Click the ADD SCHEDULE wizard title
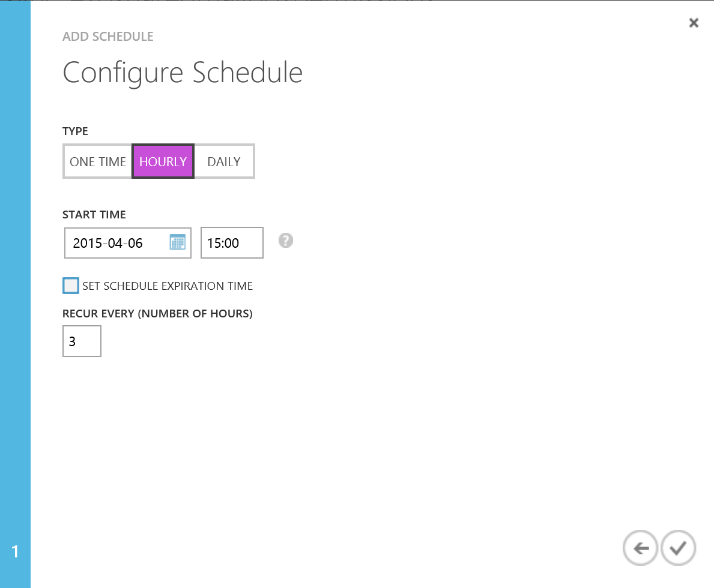The image size is (714, 588). point(108,37)
